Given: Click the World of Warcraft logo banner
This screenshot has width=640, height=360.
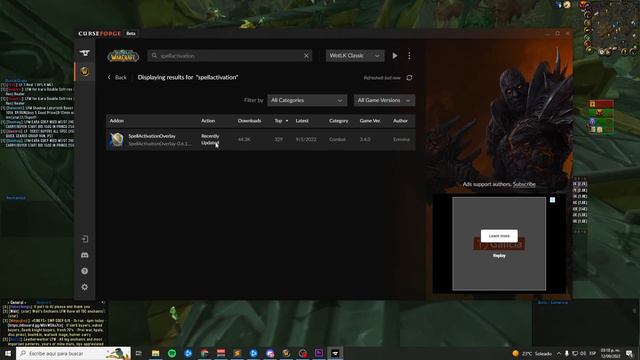Looking at the screenshot, I should pyautogui.click(x=123, y=56).
